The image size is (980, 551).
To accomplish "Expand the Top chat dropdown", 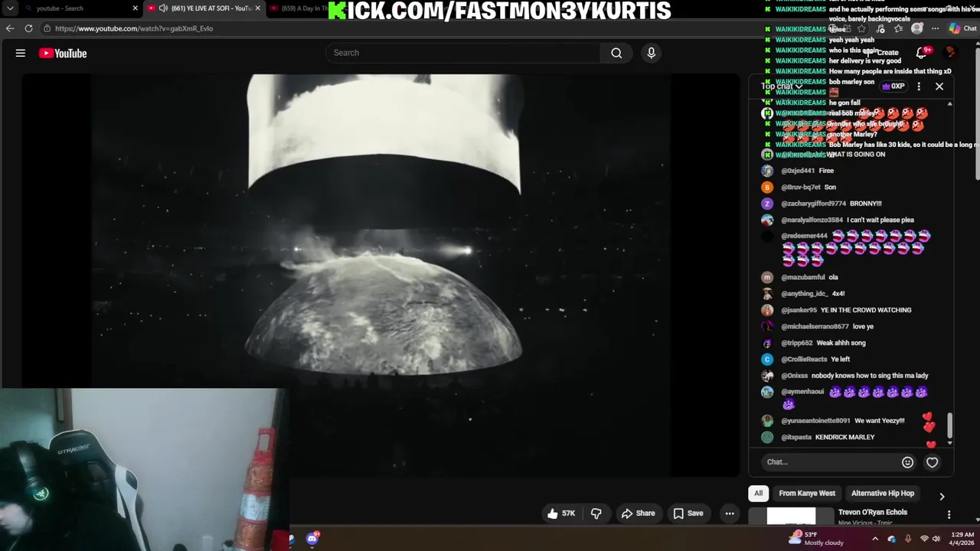I will pyautogui.click(x=781, y=86).
